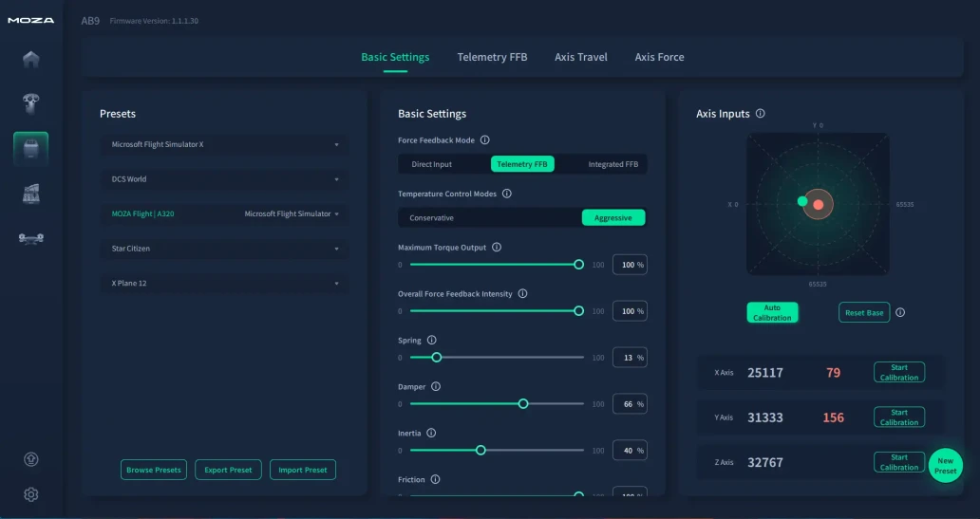Click the X Axis value 25117
980x519 pixels.
coord(765,373)
